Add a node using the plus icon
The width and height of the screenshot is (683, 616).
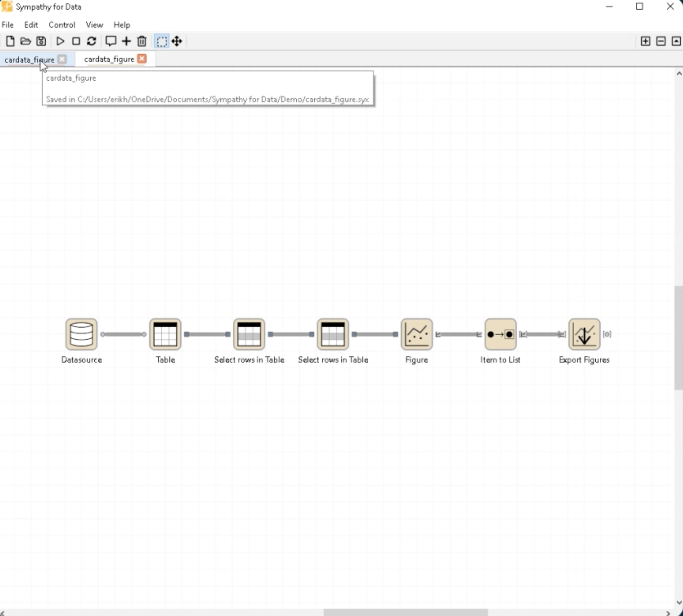click(126, 41)
